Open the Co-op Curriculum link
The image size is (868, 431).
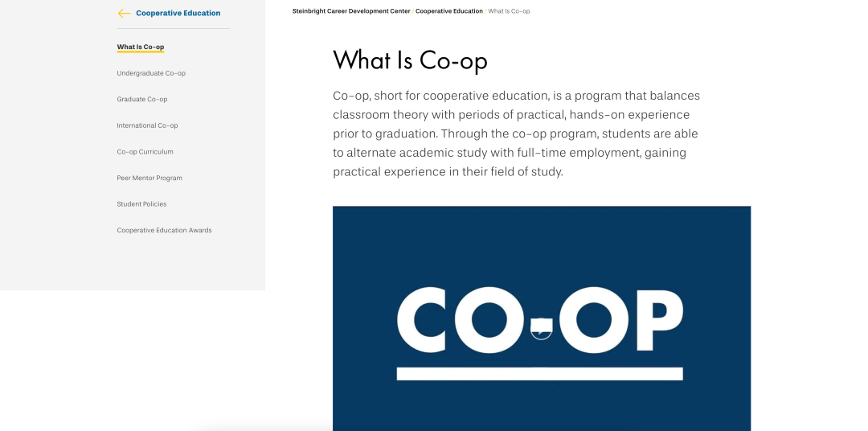pyautogui.click(x=145, y=152)
